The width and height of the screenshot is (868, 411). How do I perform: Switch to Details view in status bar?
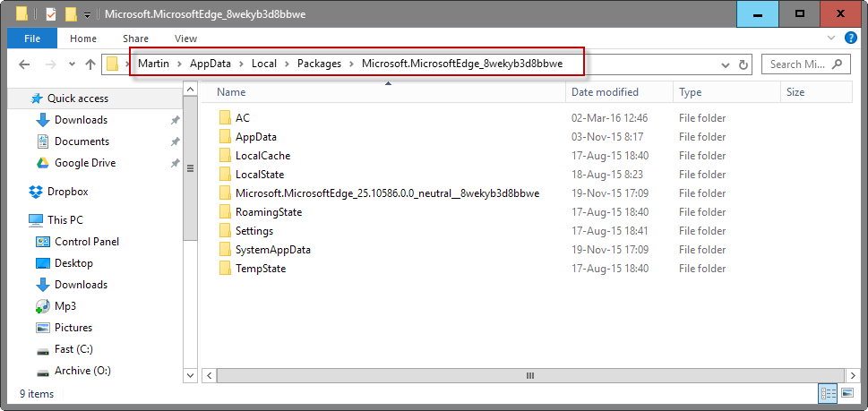click(x=829, y=393)
